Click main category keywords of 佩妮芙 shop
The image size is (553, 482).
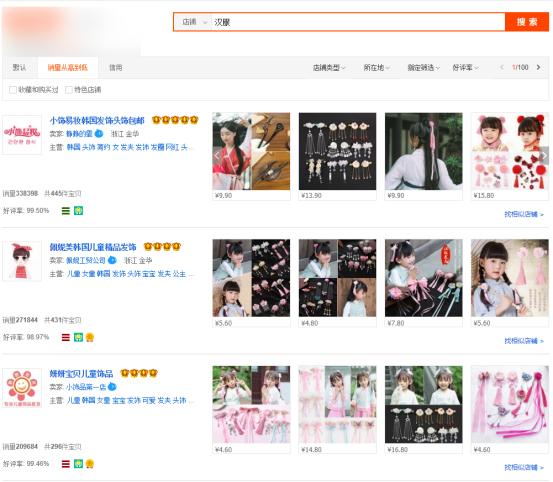point(130,274)
